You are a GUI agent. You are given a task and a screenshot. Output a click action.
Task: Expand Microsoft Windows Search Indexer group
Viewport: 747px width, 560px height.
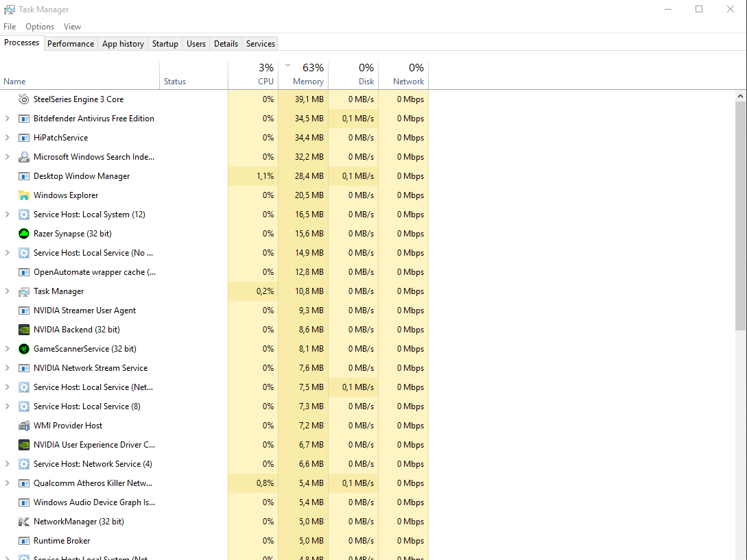(x=7, y=157)
